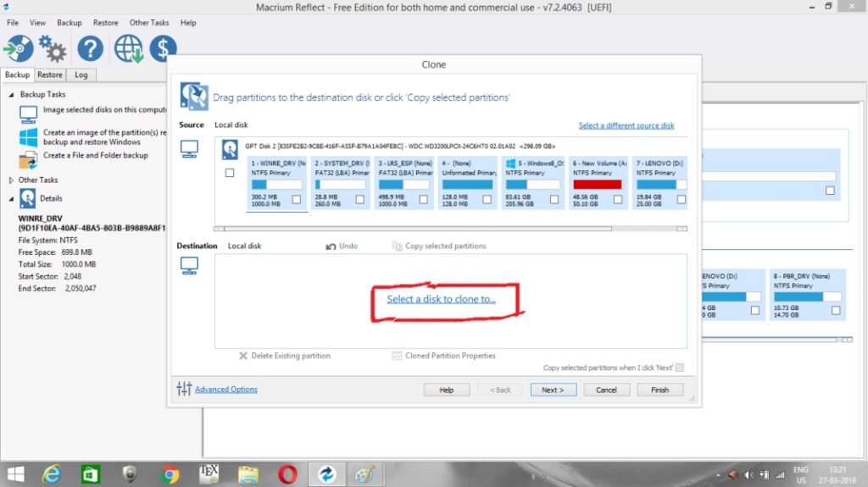Switch to the Backup tab
Viewport: 868px width, 487px height.
pyautogui.click(x=17, y=75)
